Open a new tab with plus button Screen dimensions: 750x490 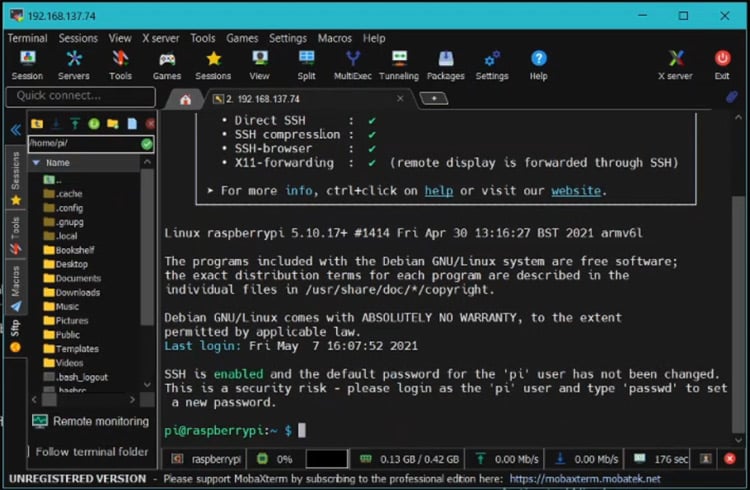coord(433,98)
